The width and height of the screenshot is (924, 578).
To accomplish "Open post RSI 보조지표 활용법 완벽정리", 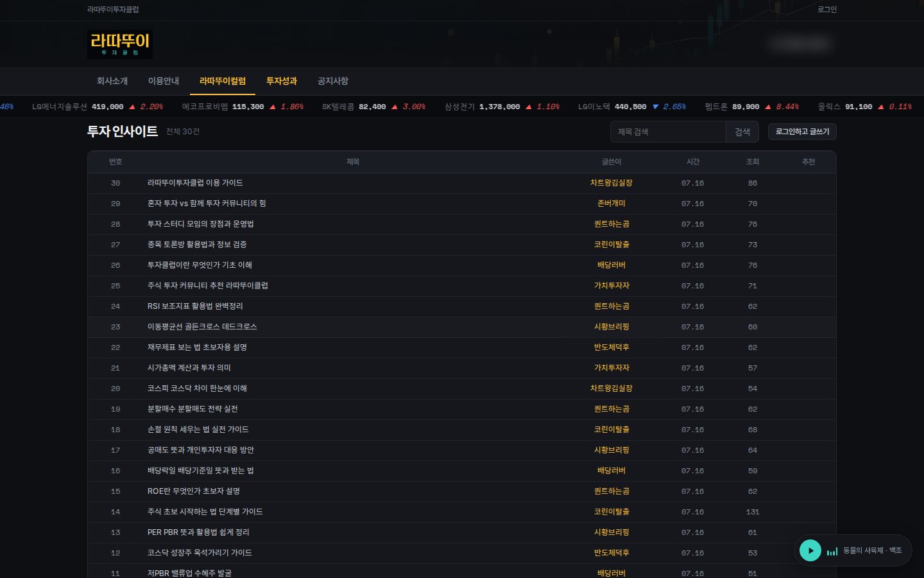I will (x=195, y=306).
